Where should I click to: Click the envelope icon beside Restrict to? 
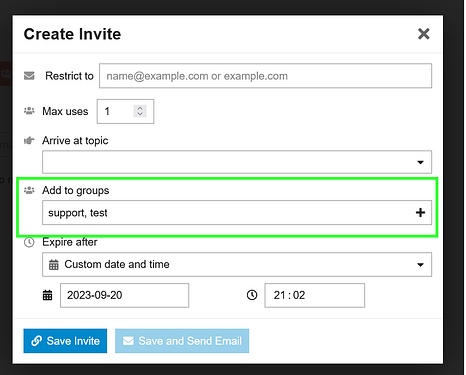pos(29,76)
